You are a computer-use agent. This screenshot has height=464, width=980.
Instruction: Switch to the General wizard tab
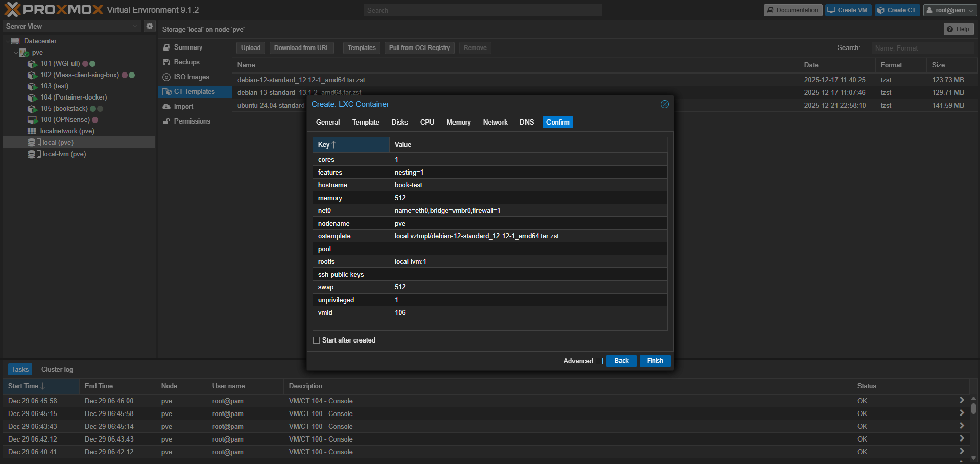(x=328, y=123)
